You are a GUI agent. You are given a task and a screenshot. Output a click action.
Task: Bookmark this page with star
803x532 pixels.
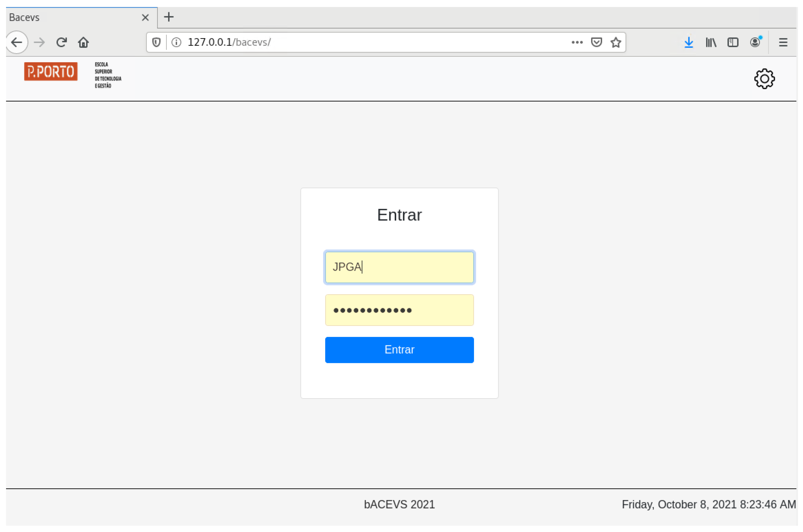click(616, 43)
